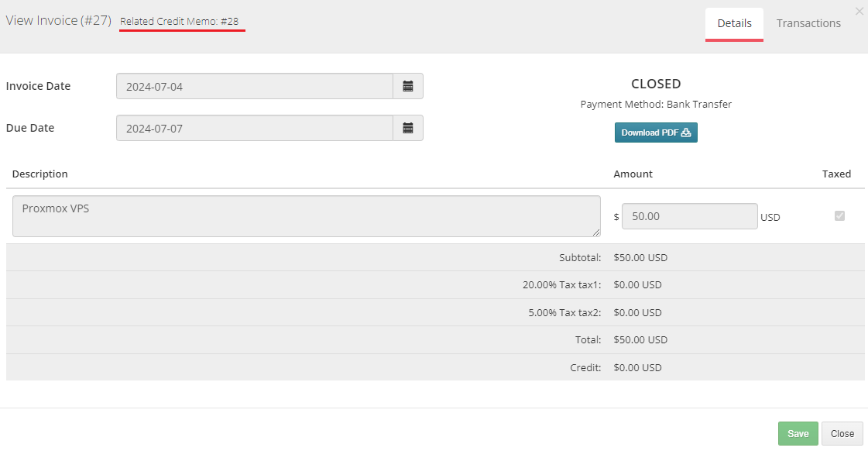This screenshot has height=451, width=868.
Task: Click the Amount column header
Action: 633,174
